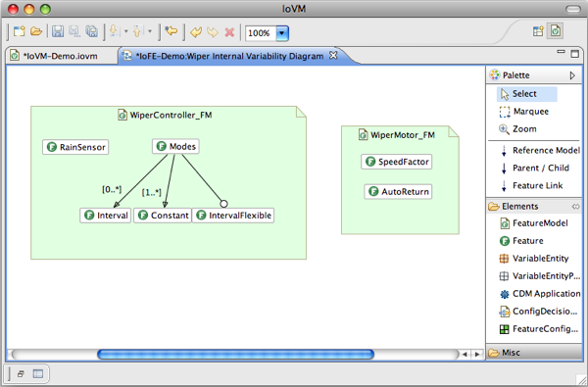The width and height of the screenshot is (588, 387).
Task: Choose the Marquee tool in Palette
Action: click(524, 112)
